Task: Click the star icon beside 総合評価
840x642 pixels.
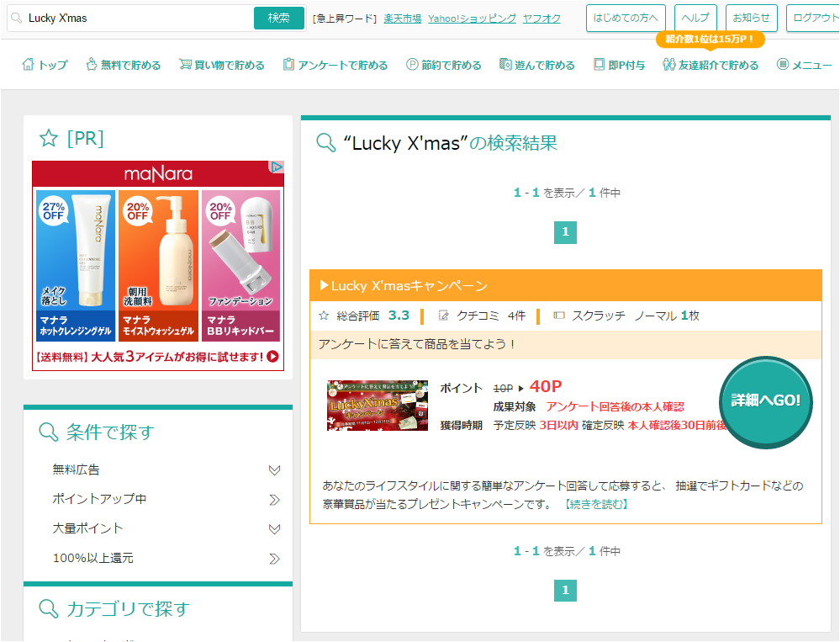Action: pyautogui.click(x=324, y=316)
